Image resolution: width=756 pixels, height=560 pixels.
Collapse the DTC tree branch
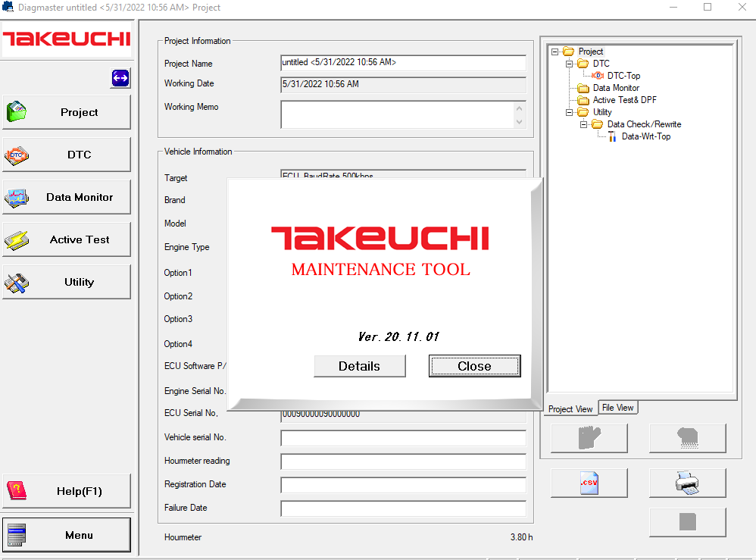(569, 64)
